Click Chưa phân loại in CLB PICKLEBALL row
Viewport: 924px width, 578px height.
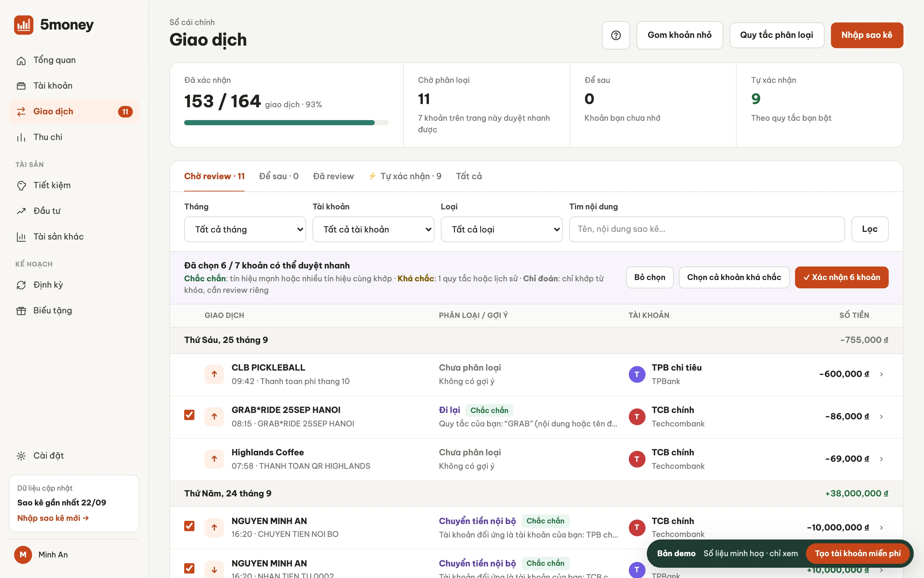click(x=470, y=368)
